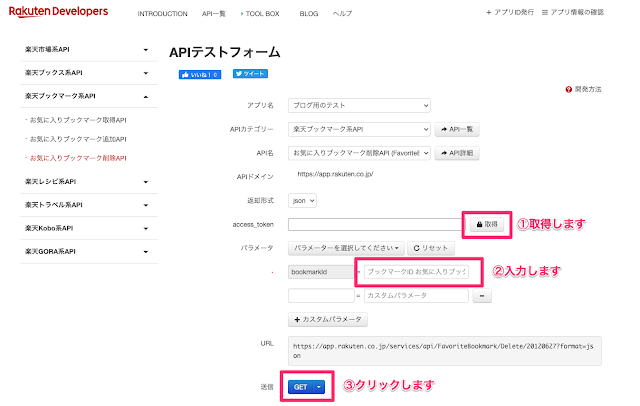
Task: Expand the 楽天レシピ系API section
Action: (x=89, y=182)
